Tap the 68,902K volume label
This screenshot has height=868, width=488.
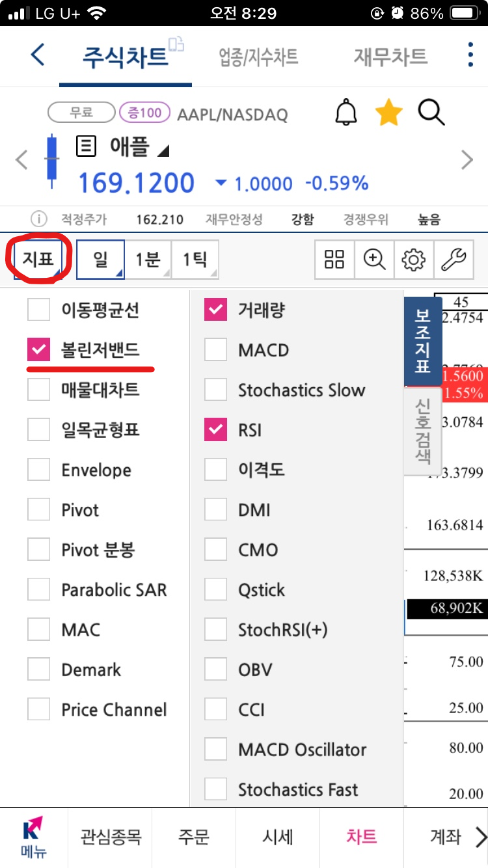[x=448, y=608]
